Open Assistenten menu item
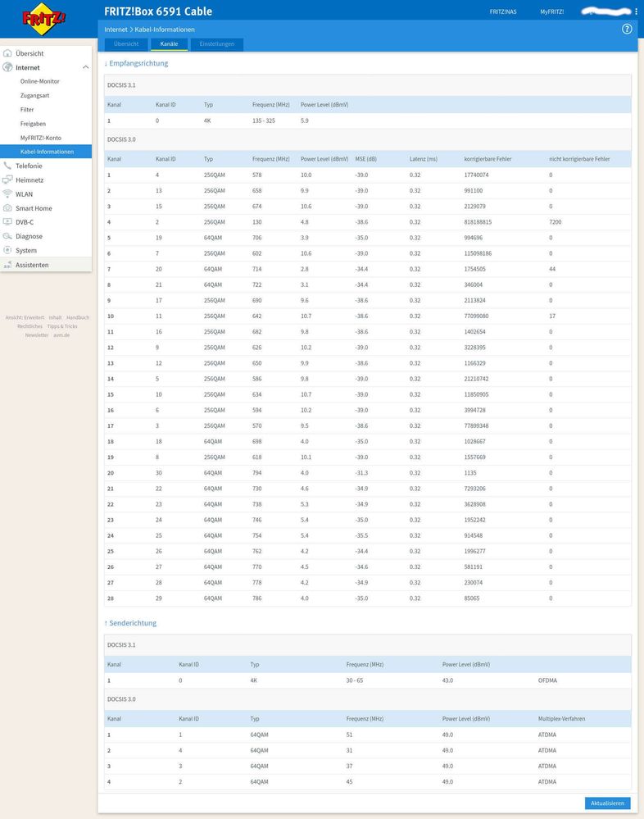Image resolution: width=644 pixels, height=819 pixels. (x=32, y=265)
